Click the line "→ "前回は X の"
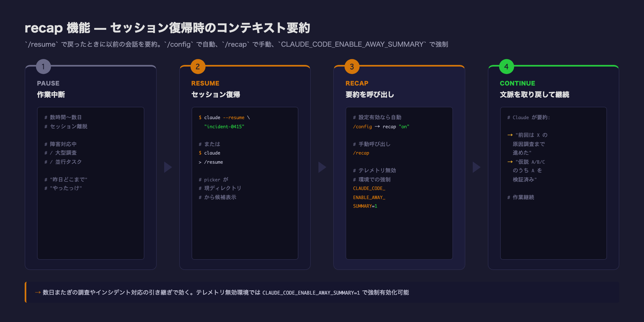The width and height of the screenshot is (644, 322). click(x=527, y=135)
